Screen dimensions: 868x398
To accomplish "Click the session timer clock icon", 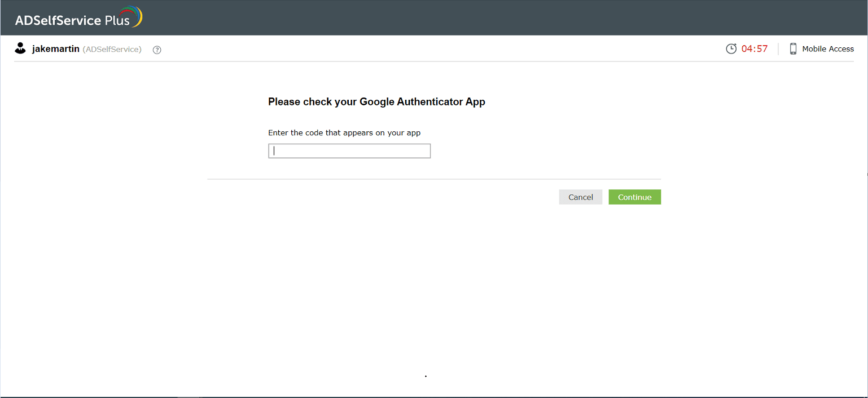I will (x=731, y=48).
